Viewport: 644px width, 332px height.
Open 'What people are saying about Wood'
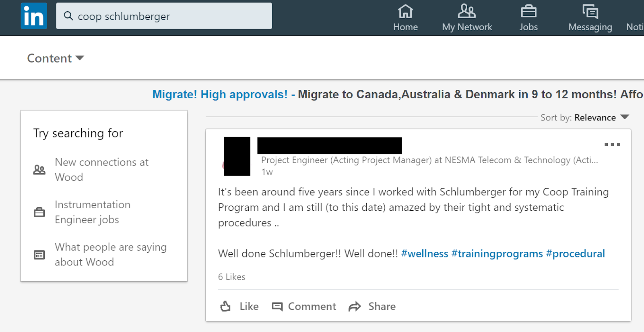110,254
